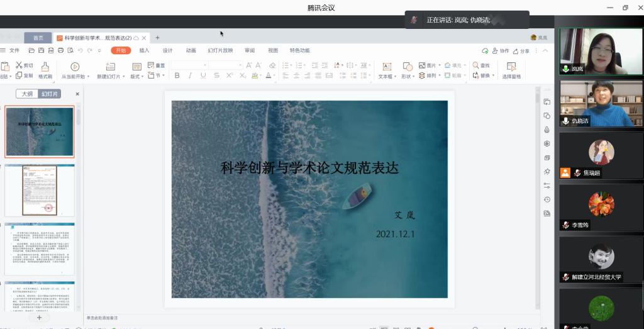Open the Review (审阅) ribbon tab
Viewport: 644px width, 329px height.
click(x=250, y=50)
